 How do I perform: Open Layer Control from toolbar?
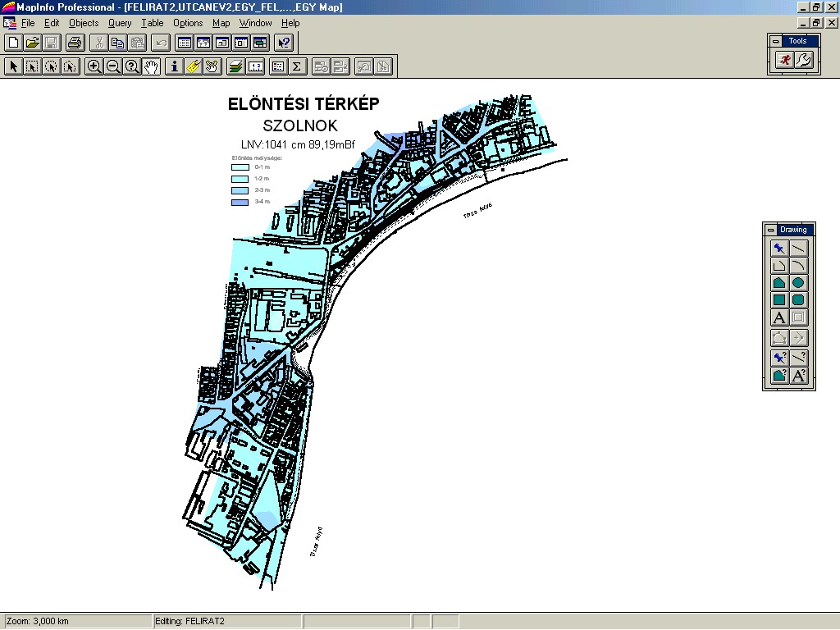(x=235, y=66)
